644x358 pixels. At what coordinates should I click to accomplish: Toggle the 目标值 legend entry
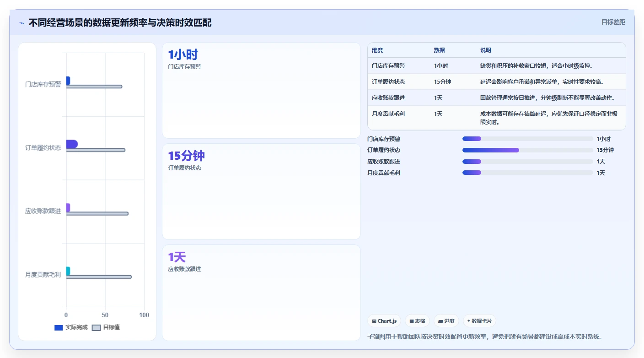click(x=106, y=327)
